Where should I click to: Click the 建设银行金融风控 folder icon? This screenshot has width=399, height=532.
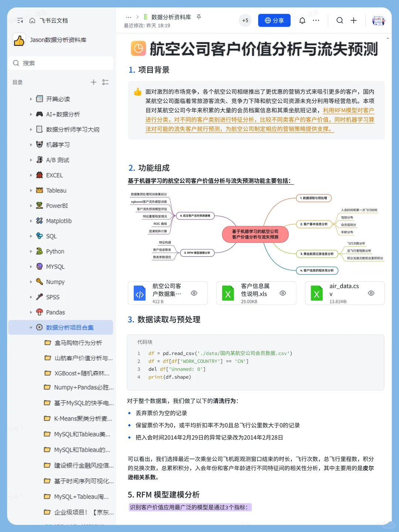point(47,465)
